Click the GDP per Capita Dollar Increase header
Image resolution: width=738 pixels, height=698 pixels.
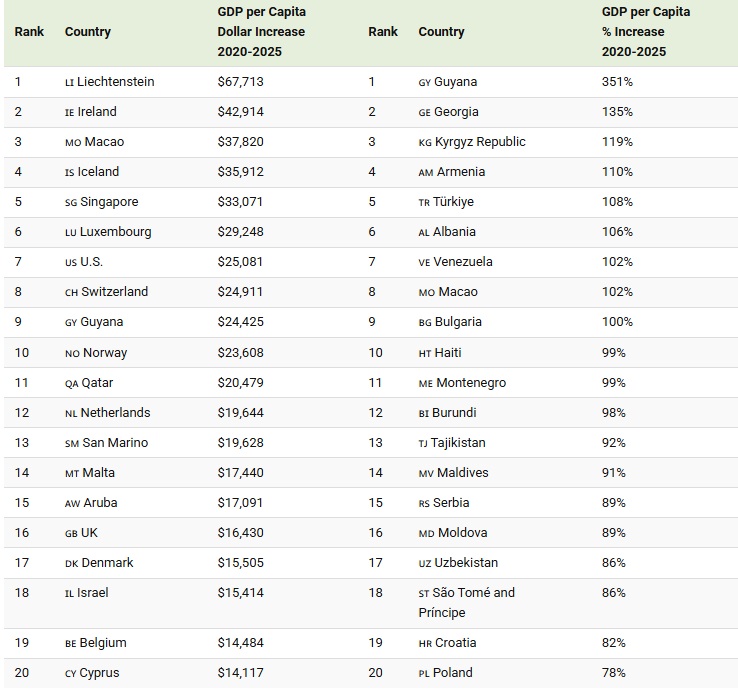click(x=261, y=32)
